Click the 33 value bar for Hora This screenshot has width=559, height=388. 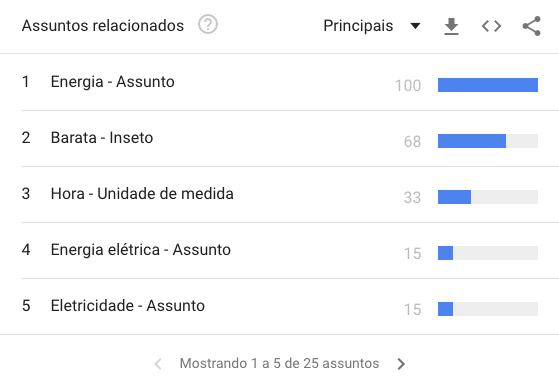[x=488, y=197]
